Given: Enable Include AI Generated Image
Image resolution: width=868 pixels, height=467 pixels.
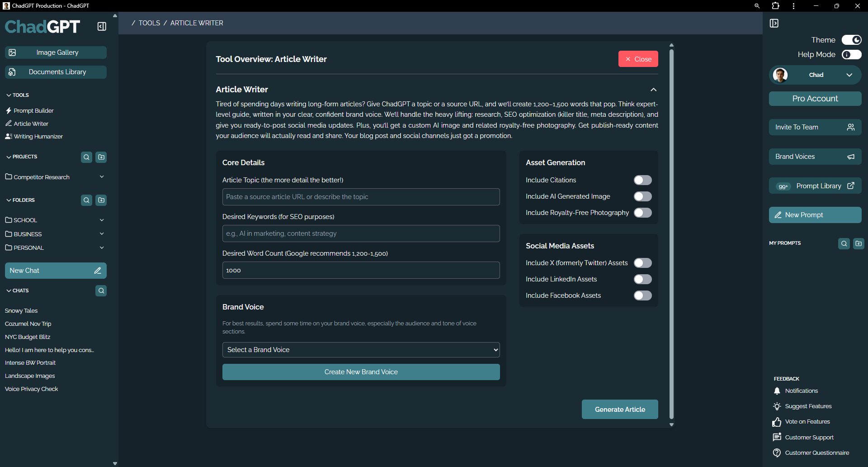Looking at the screenshot, I should [643, 196].
